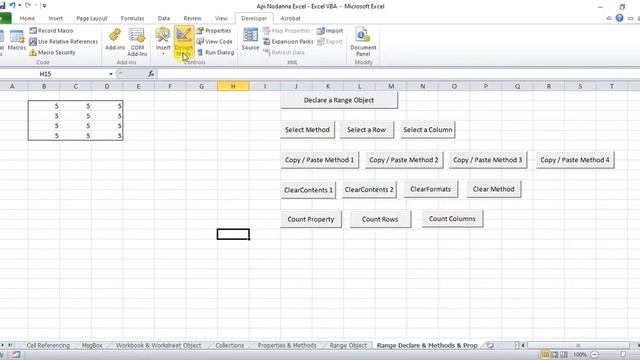Image resolution: width=640 pixels, height=360 pixels.
Task: Click the zoom out minus button
Action: click(595, 355)
